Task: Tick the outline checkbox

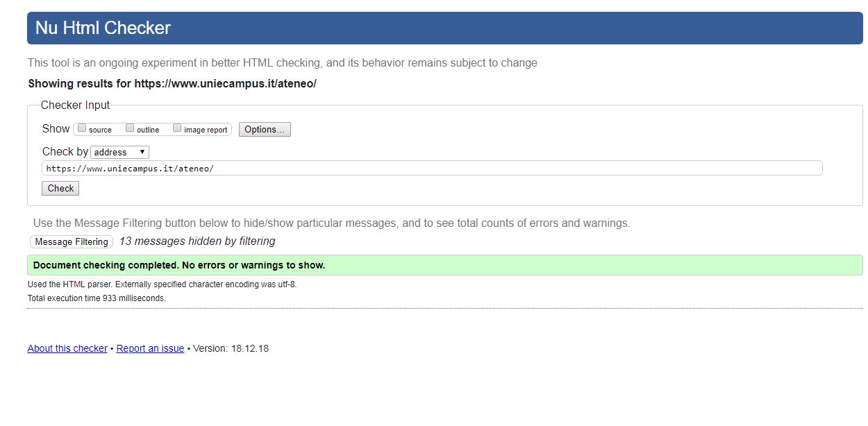Action: pyautogui.click(x=130, y=128)
